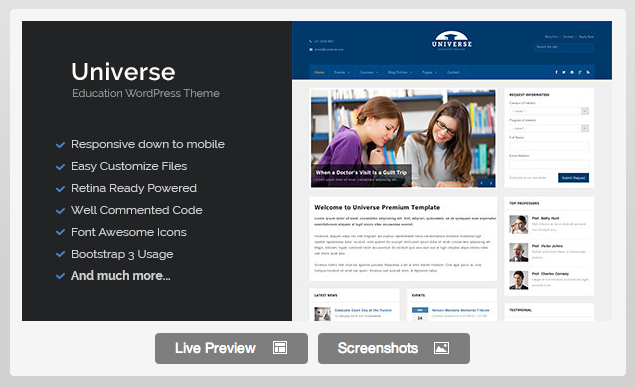
Task: Click the Google Plus icon in nav bar
Action: click(580, 72)
